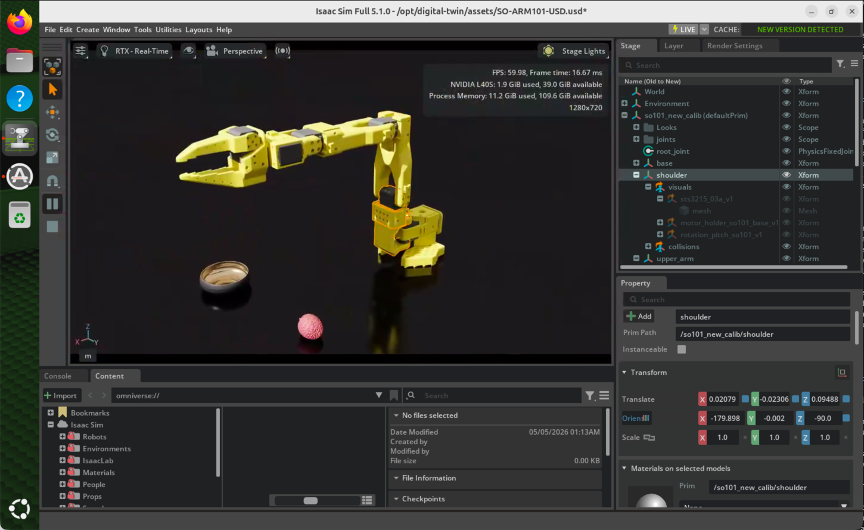Switch to the Render Settings tab
Image resolution: width=864 pixels, height=530 pixels.
(735, 46)
